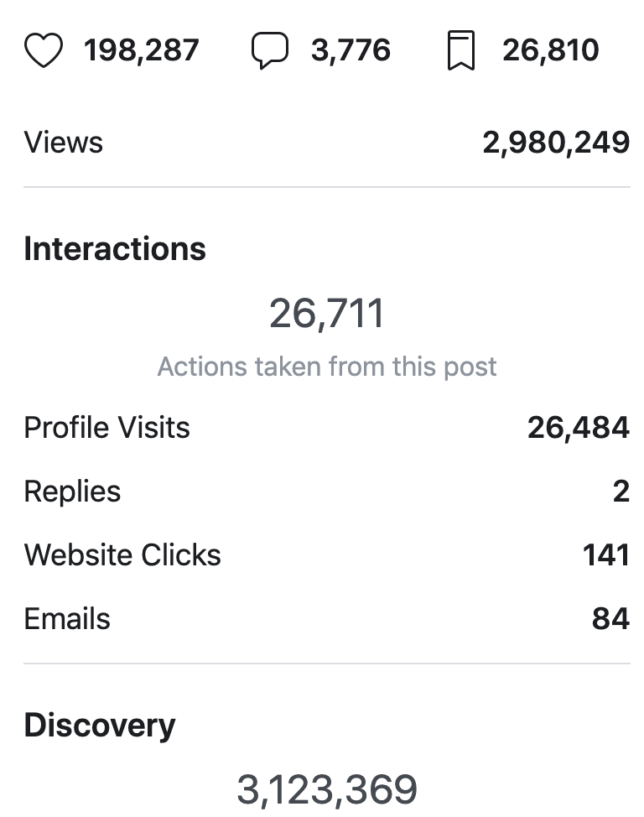Viewport: 644px width, 817px height.
Task: Open the Discovery section heading
Action: 100,726
